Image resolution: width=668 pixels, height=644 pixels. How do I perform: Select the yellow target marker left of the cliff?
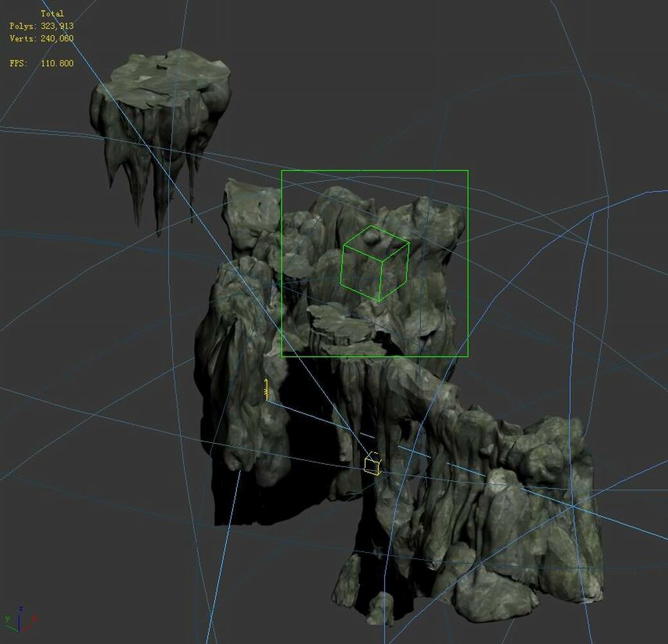267,389
